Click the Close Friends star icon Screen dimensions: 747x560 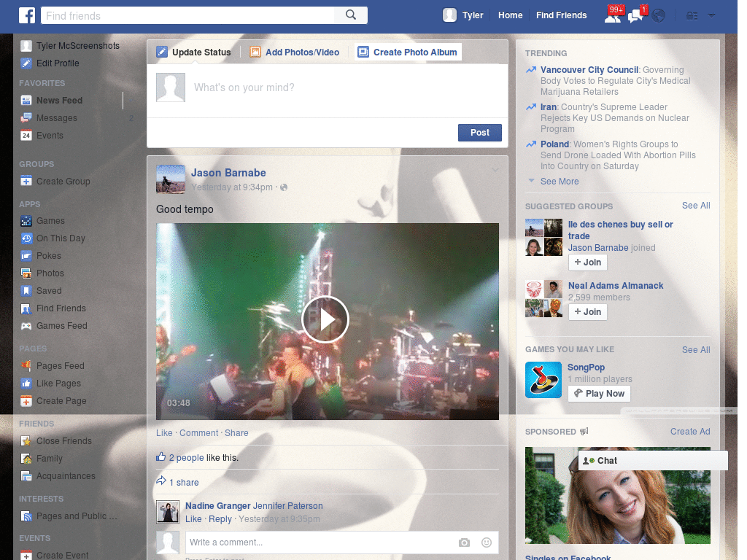26,441
